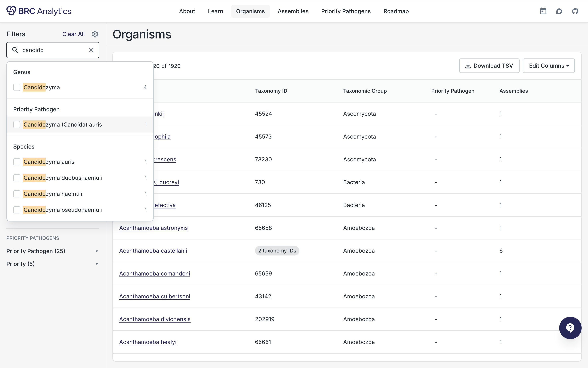
Task: Clear search text with X icon
Action: 91,50
